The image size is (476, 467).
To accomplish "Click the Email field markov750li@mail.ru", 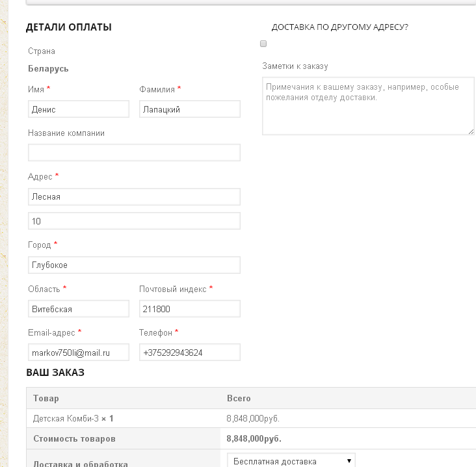I will point(79,353).
